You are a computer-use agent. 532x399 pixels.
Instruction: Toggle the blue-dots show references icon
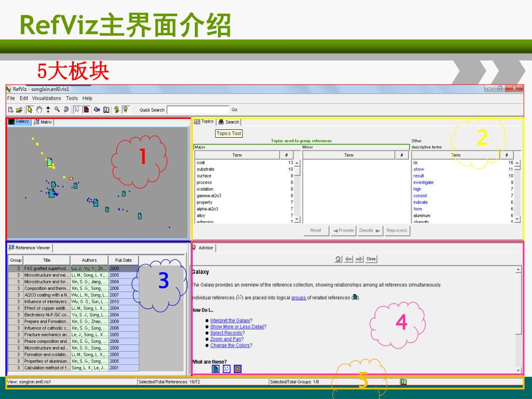77,109
